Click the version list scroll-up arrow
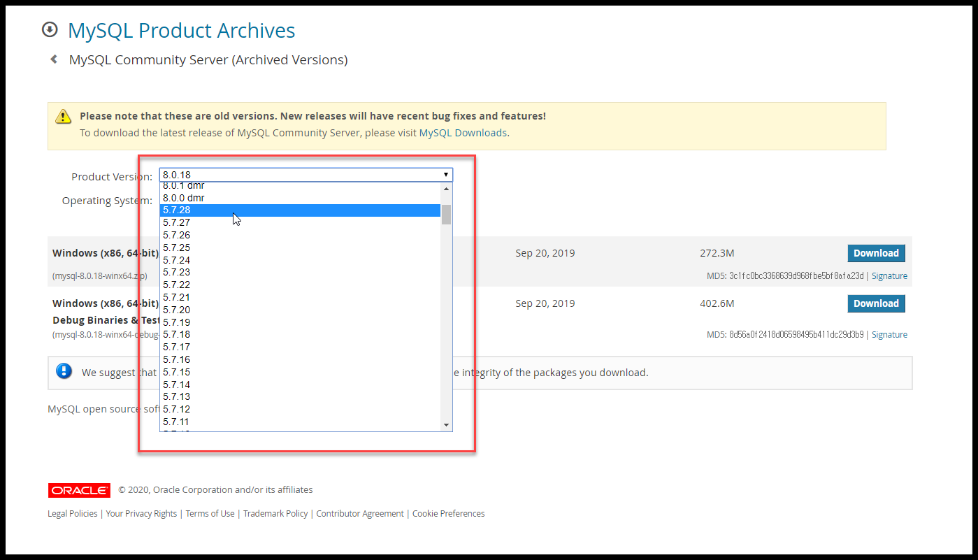 tap(446, 188)
